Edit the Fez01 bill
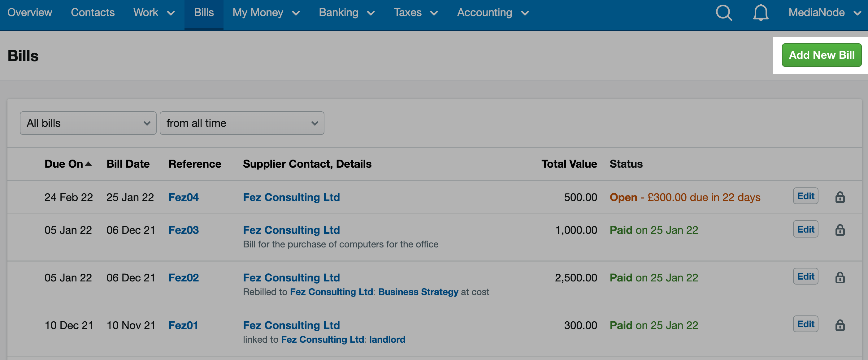This screenshot has width=868, height=360. tap(805, 324)
